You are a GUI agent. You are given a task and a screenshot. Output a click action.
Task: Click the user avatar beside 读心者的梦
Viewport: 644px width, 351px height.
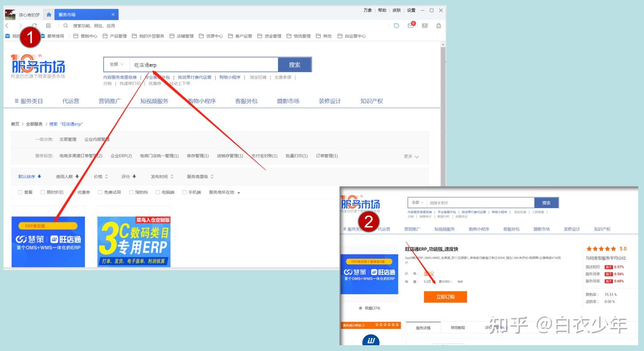[x=10, y=15]
